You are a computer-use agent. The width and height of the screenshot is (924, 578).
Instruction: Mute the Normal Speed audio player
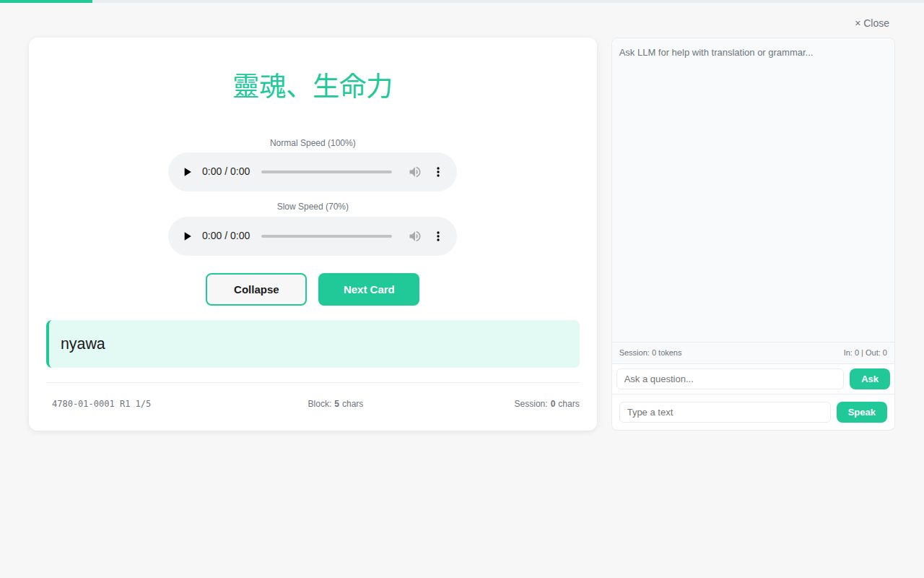tap(414, 172)
